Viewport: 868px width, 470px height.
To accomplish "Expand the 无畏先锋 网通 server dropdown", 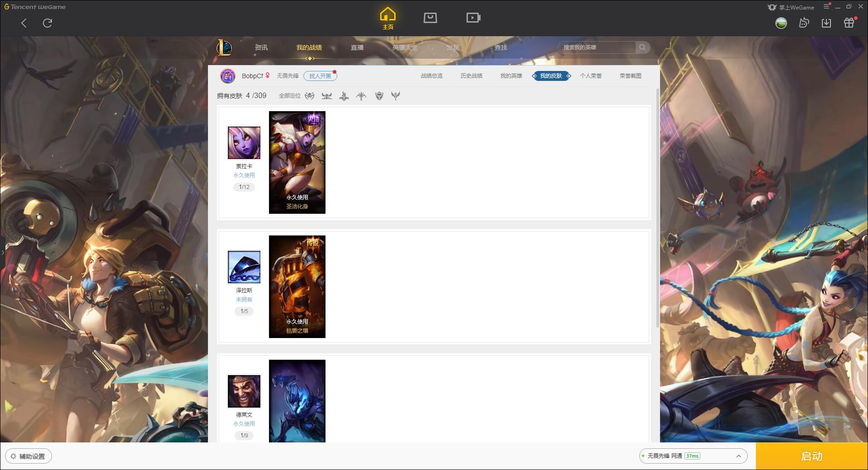I will click(693, 456).
